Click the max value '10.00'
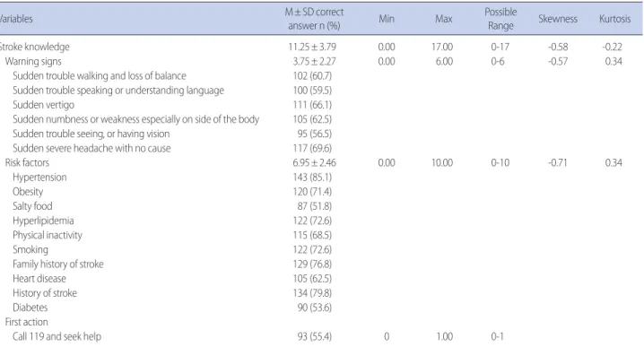Image resolution: width=644 pixels, height=347 pixels. (442, 162)
